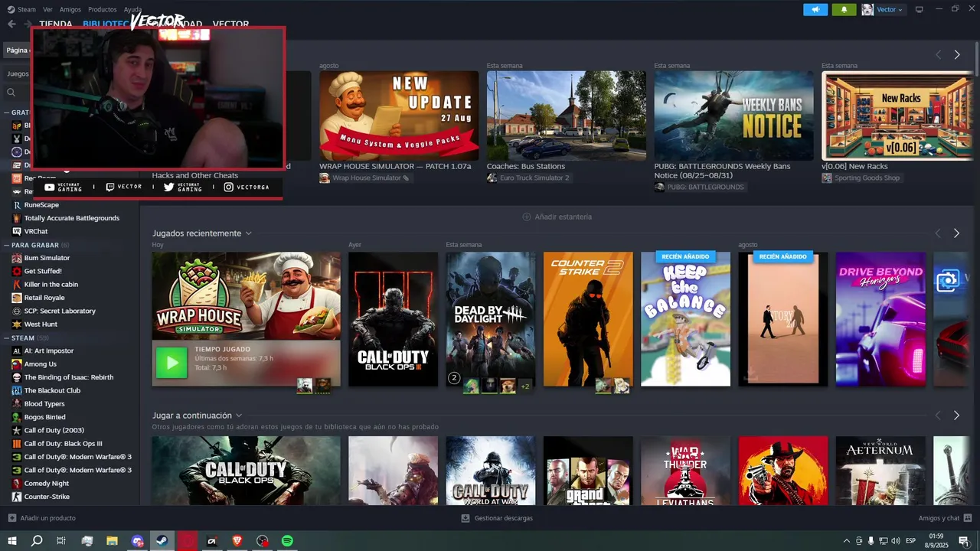Open the Amigos y chat label
Viewport: 980px width, 551px height.
939,518
